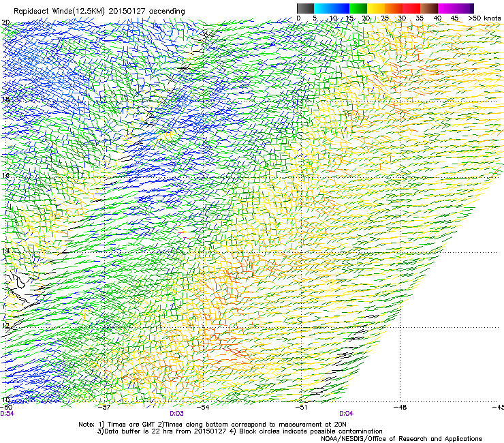Click the '45' legend scale label
504x443 pixels.
point(454,18)
